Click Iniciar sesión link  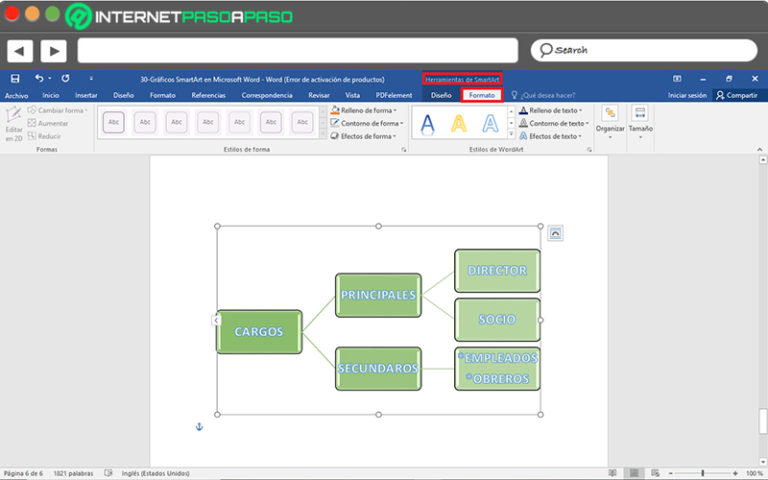pos(687,95)
